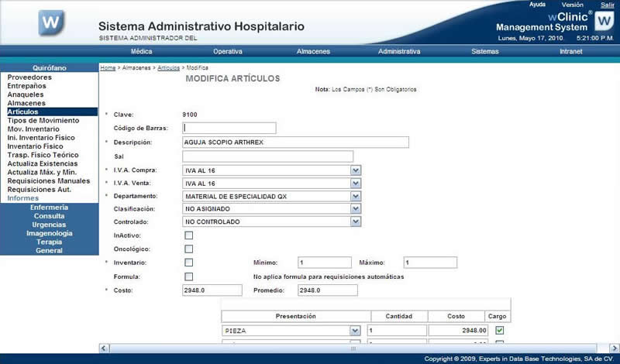
Task: Go to Artículos breadcrumb link
Action: click(168, 68)
